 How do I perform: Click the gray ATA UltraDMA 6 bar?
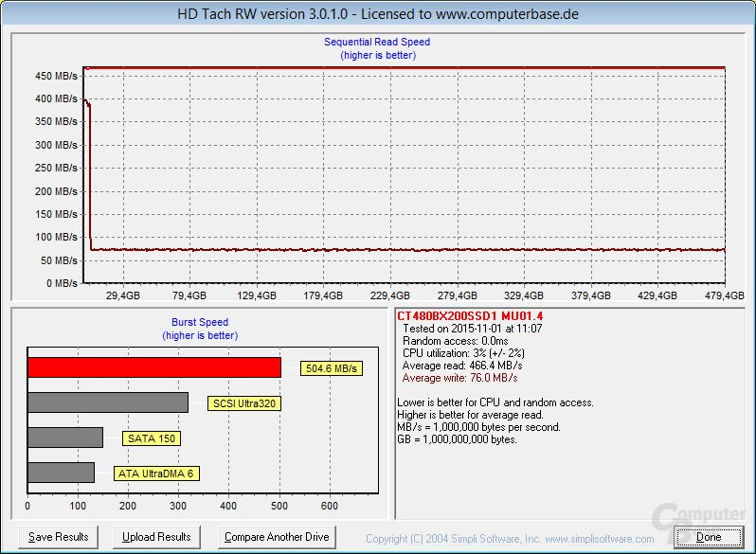(61, 472)
